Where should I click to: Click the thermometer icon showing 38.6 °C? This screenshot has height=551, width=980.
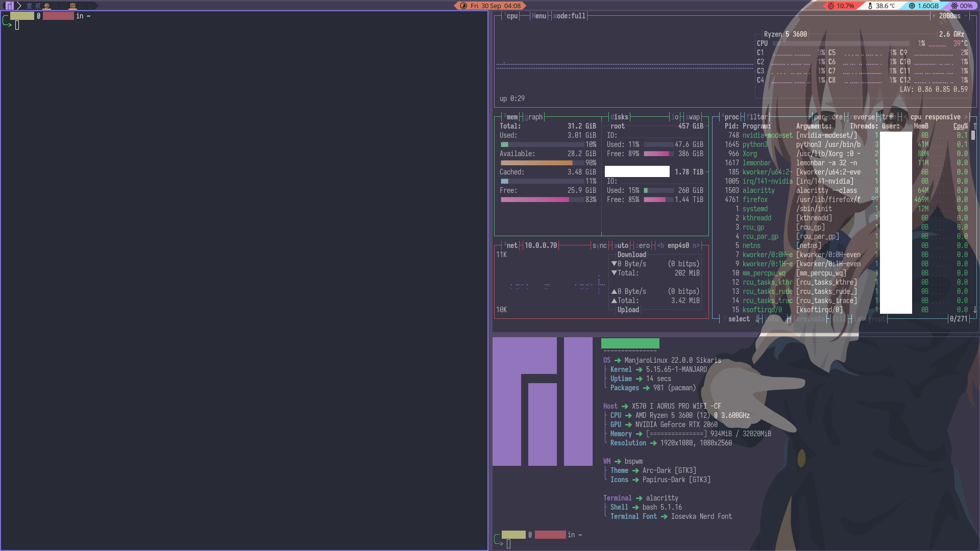[870, 6]
